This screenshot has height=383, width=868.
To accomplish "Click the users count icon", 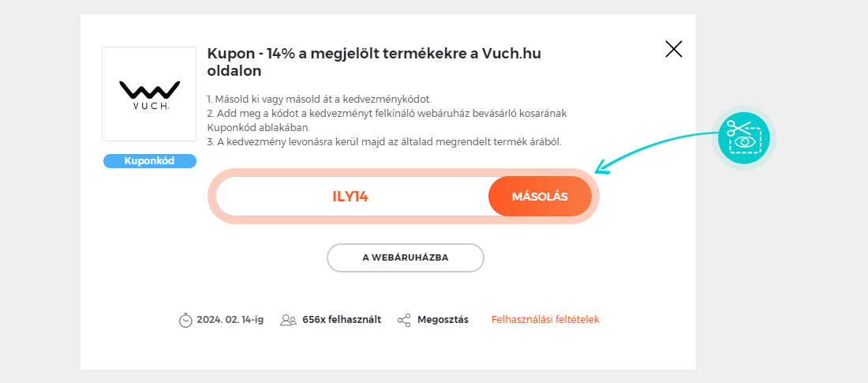I will tap(288, 320).
